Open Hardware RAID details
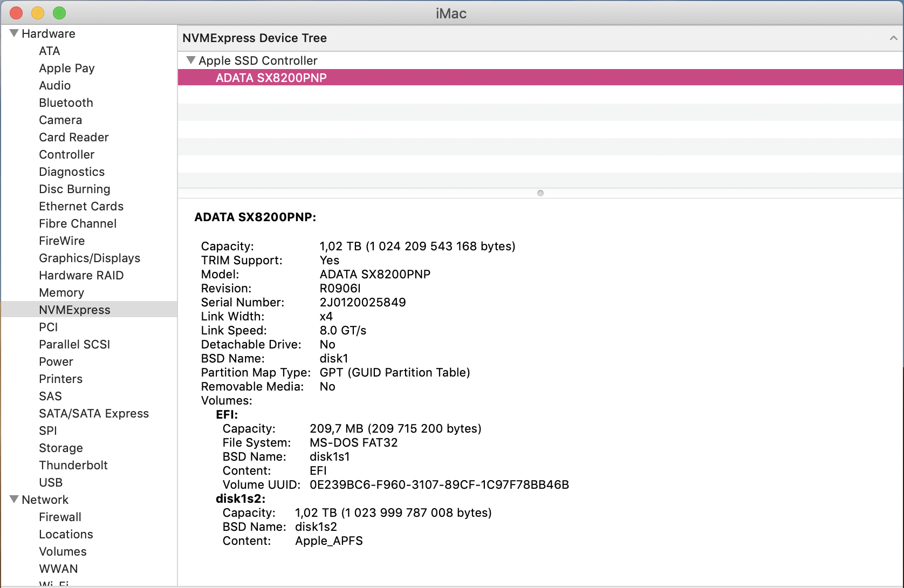The width and height of the screenshot is (904, 588). [81, 275]
